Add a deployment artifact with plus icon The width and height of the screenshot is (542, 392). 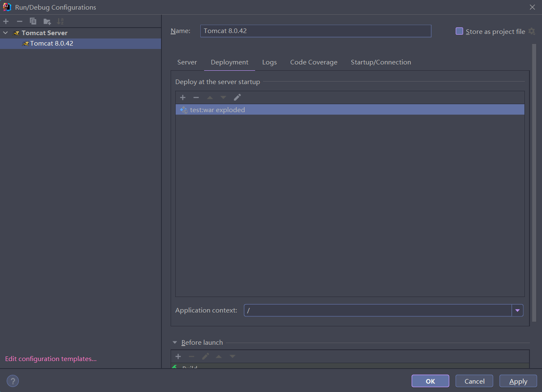coord(183,97)
